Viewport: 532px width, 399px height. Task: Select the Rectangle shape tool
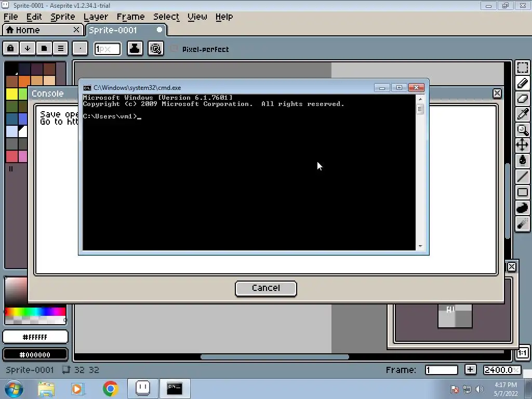coord(523,192)
